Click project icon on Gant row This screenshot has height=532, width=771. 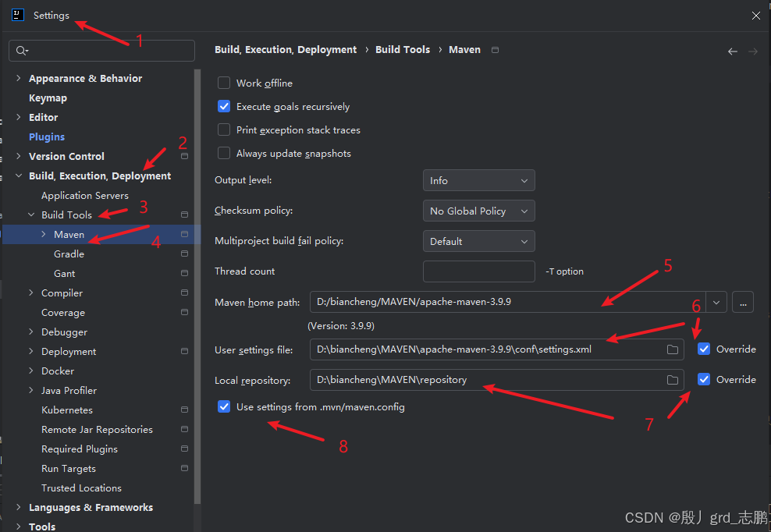point(184,273)
